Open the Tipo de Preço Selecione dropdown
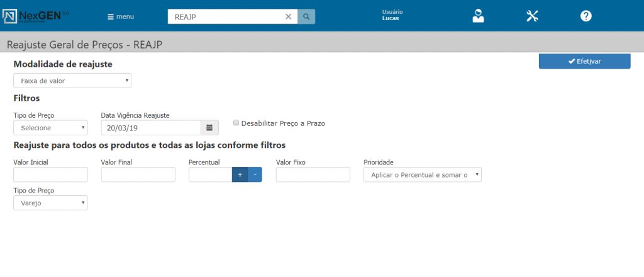This screenshot has width=644, height=277. click(x=50, y=128)
